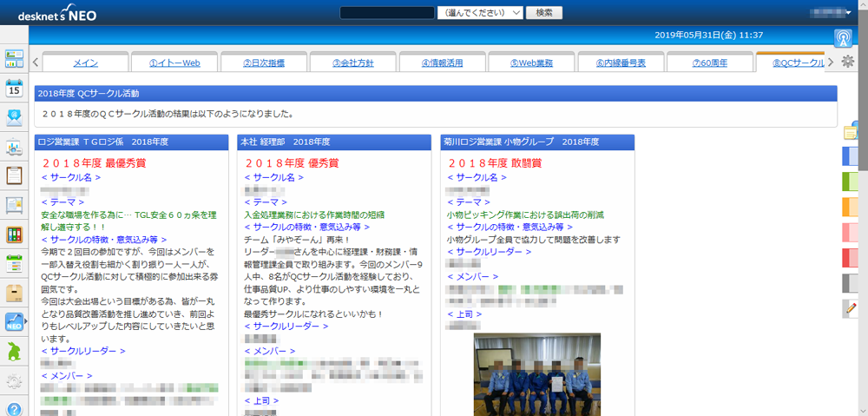Open the NEO chart icon in sidebar
The width and height of the screenshot is (868, 416).
pyautogui.click(x=14, y=322)
